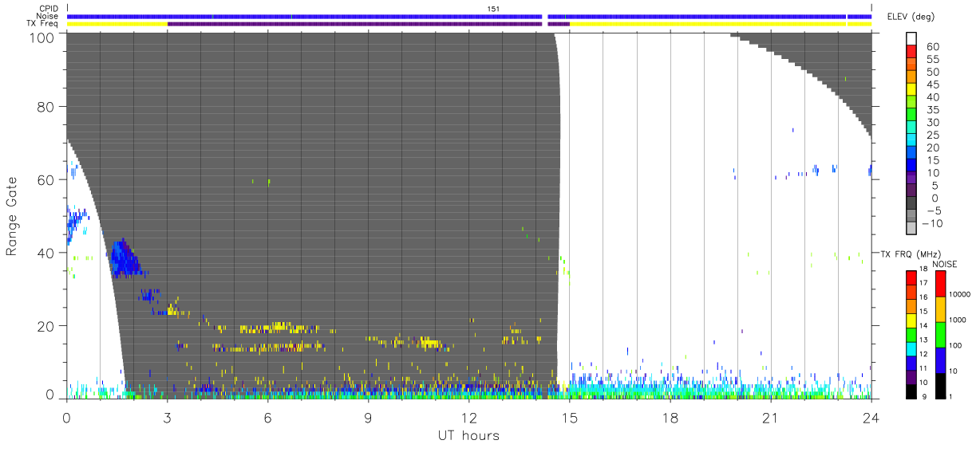Screen dimensions: 980x452
Task: Pick the dark gray −5–0 segment of ELEV colorbar
Action: tap(911, 204)
